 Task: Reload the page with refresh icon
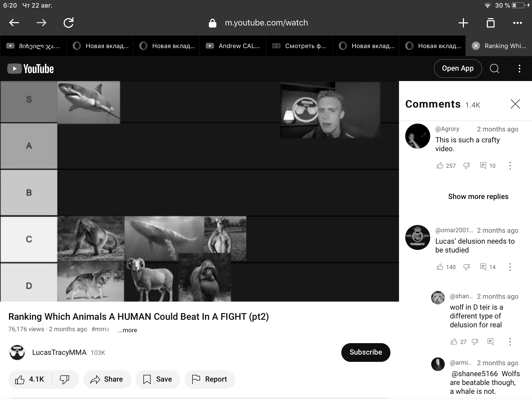[69, 23]
